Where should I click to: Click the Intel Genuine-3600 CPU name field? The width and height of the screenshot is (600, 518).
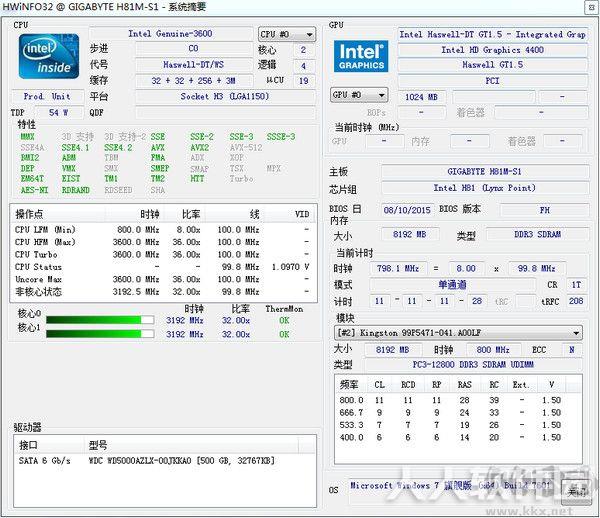(171, 34)
